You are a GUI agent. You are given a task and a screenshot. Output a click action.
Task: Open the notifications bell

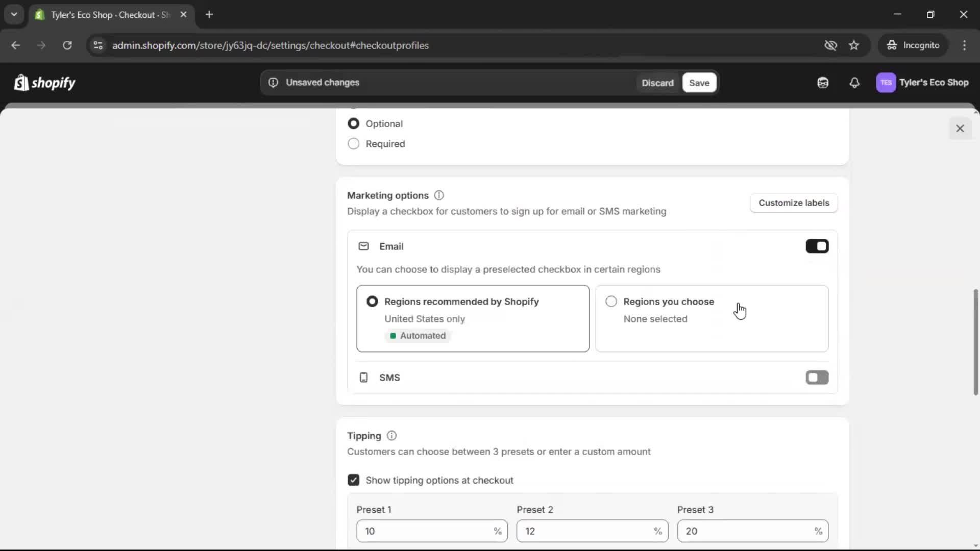click(855, 82)
